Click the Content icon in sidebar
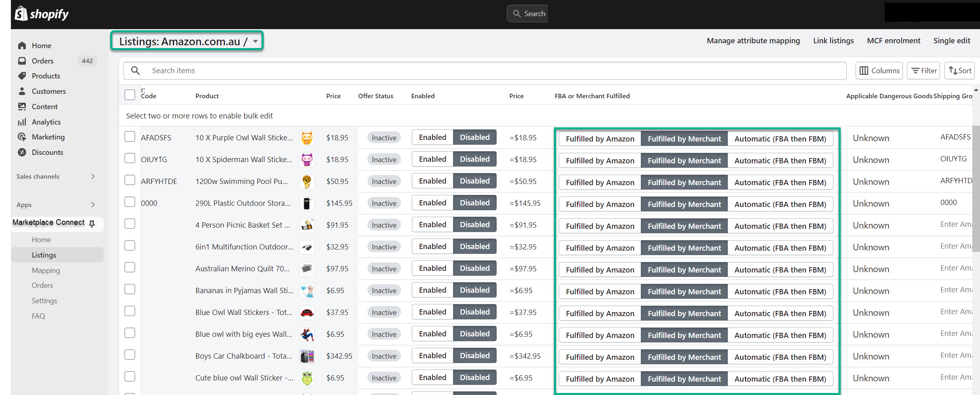The width and height of the screenshot is (980, 395). (22, 106)
